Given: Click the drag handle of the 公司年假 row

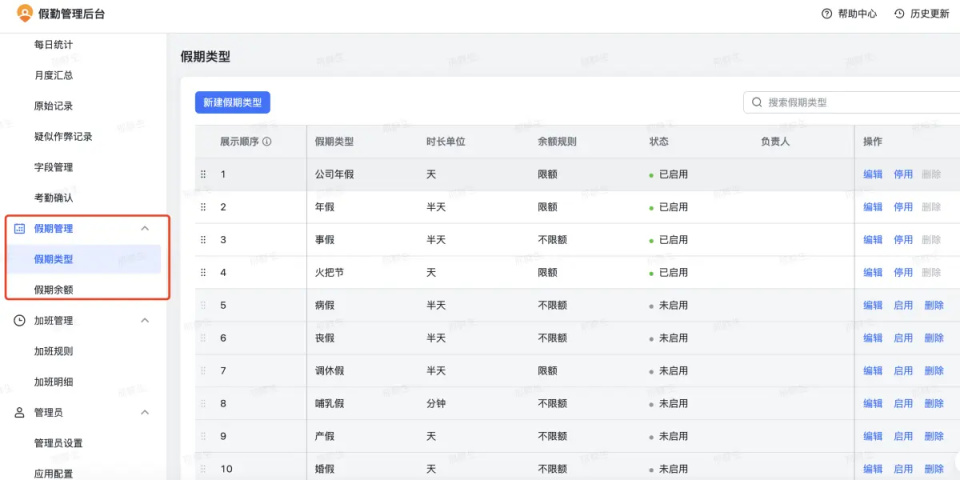Looking at the screenshot, I should click(203, 174).
